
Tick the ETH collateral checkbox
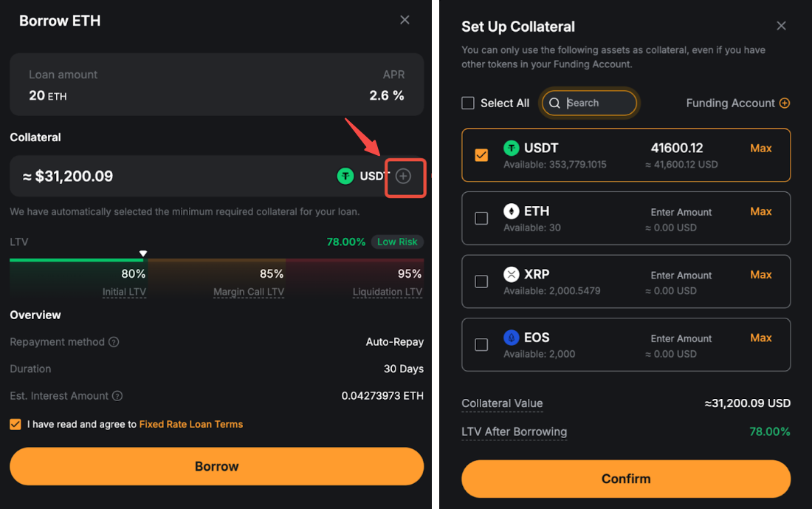481,218
